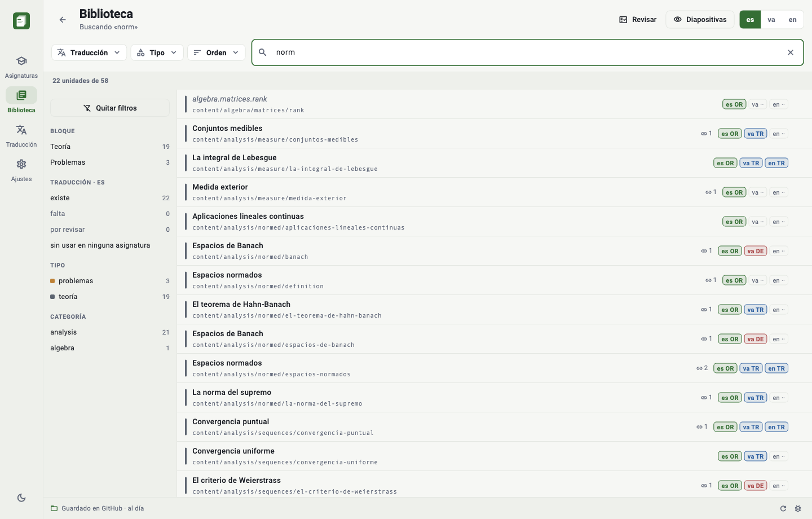Click 'va DE' badge on Espacios de Banach banach row
Image resolution: width=812 pixels, height=519 pixels.
[756, 251]
